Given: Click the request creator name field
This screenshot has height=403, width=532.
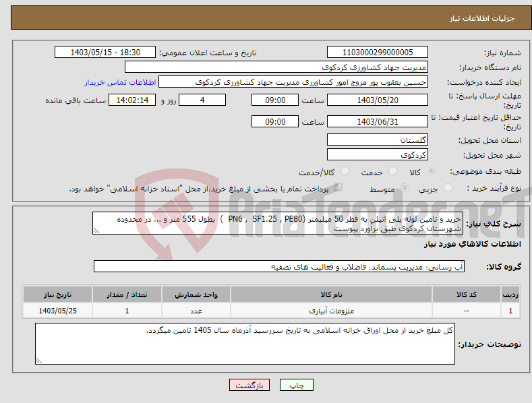Looking at the screenshot, I should 293,82.
